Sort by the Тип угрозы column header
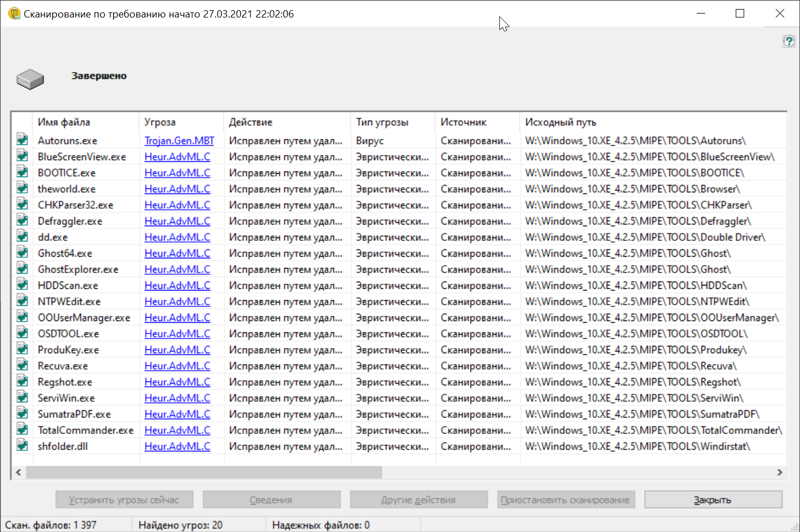The width and height of the screenshot is (800, 532). pyautogui.click(x=393, y=122)
